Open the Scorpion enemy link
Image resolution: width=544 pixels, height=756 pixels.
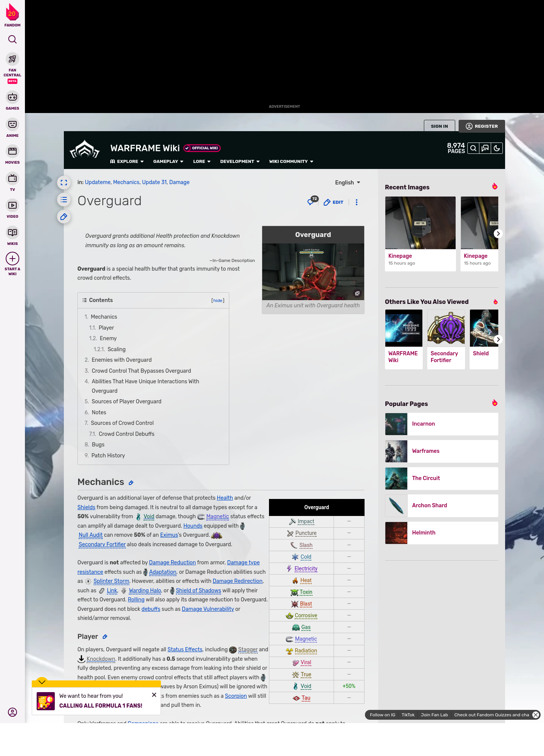pyautogui.click(x=236, y=696)
